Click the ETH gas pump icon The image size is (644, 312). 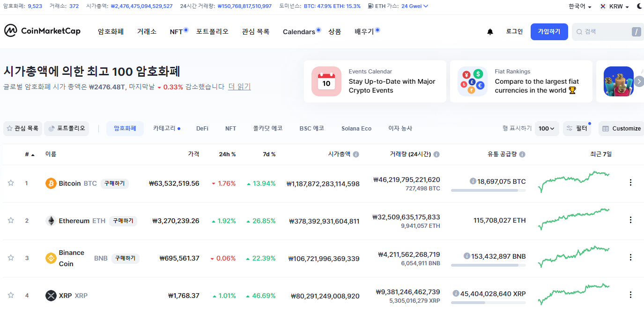coord(371,6)
